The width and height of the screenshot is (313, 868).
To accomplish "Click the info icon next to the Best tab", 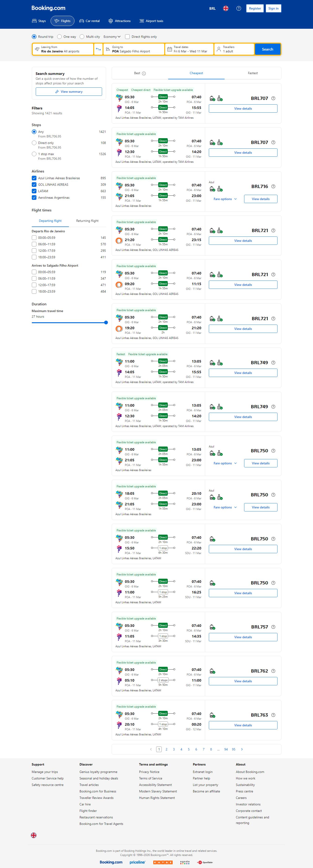I will pyautogui.click(x=144, y=73).
